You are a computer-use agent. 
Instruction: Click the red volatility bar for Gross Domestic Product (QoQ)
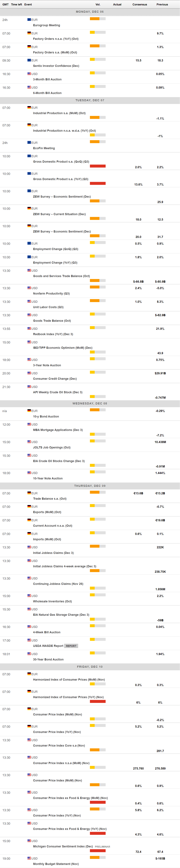[x=98, y=166]
